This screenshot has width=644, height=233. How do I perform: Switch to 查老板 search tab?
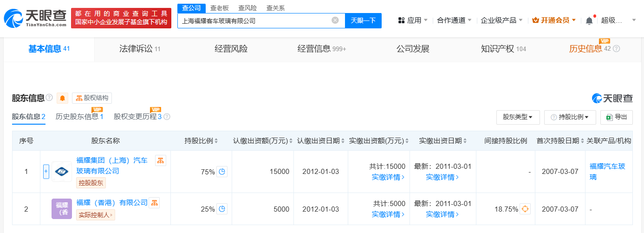(219, 8)
